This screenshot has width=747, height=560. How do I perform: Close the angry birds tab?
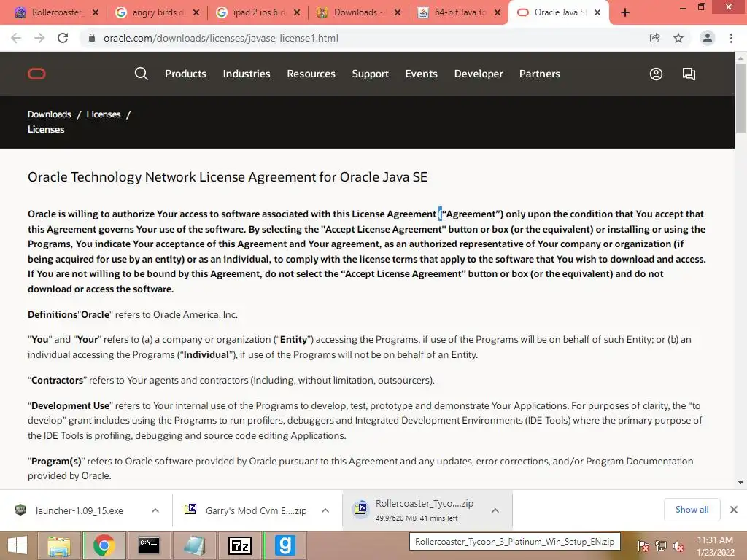pyautogui.click(x=196, y=12)
